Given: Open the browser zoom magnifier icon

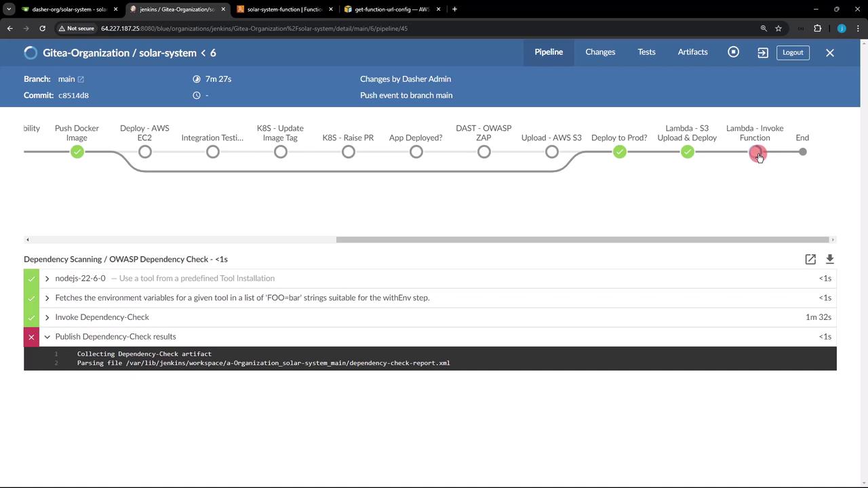Looking at the screenshot, I should (764, 28).
